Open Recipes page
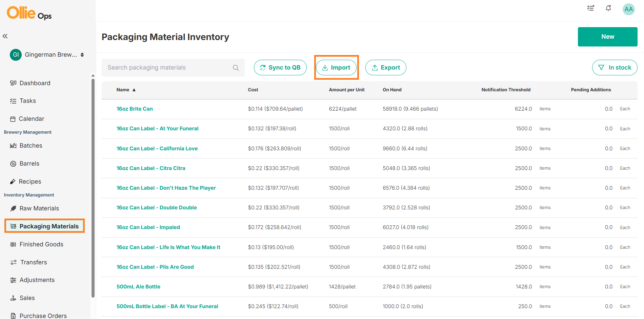Viewport: 644px width, 319px height. point(25,182)
